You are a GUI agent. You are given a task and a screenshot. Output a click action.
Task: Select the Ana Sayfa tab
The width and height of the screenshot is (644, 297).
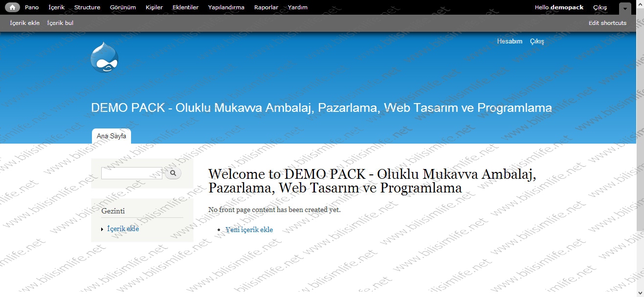click(111, 136)
